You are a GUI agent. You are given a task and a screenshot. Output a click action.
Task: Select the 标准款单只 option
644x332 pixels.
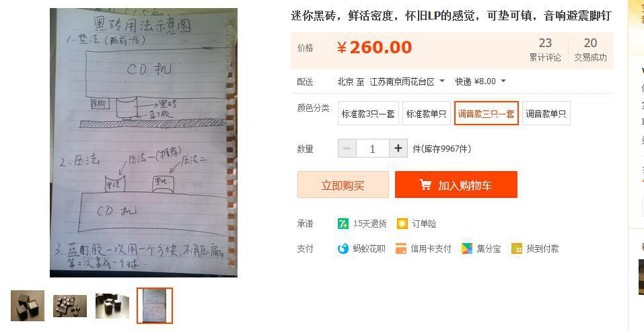[427, 113]
